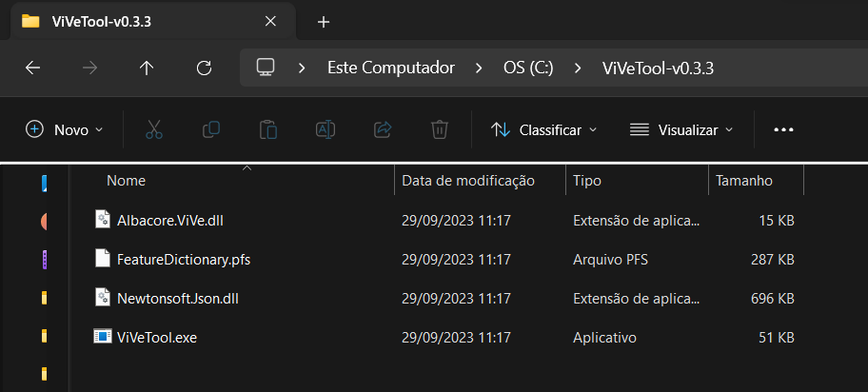Expand chevron after OS (C:)
This screenshot has height=392, width=868.
(x=578, y=69)
